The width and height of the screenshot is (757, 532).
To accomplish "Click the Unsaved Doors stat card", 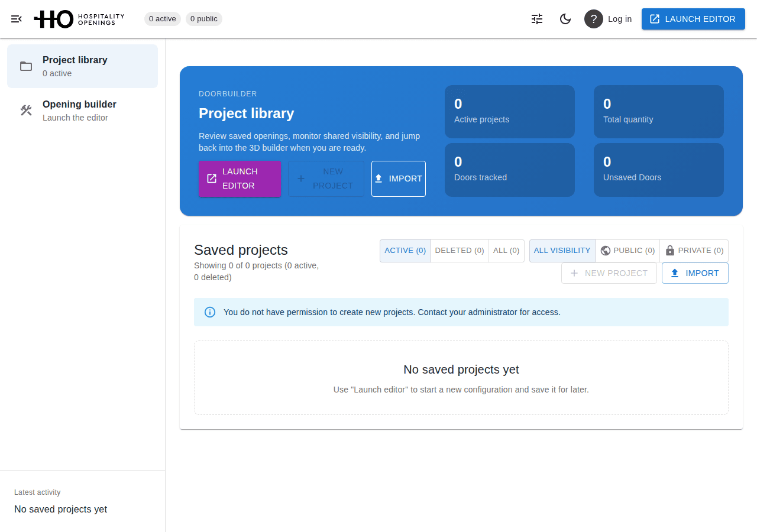I will pos(659,170).
